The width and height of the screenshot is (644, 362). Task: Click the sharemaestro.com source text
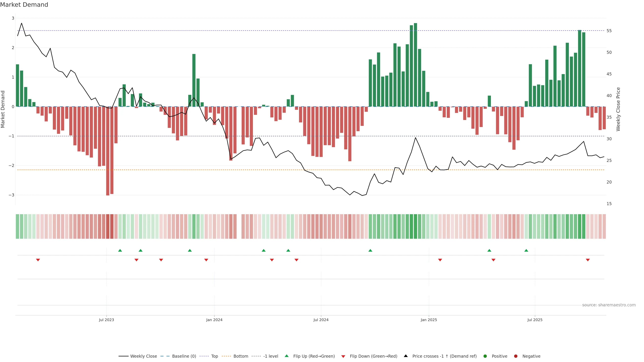[609, 305]
